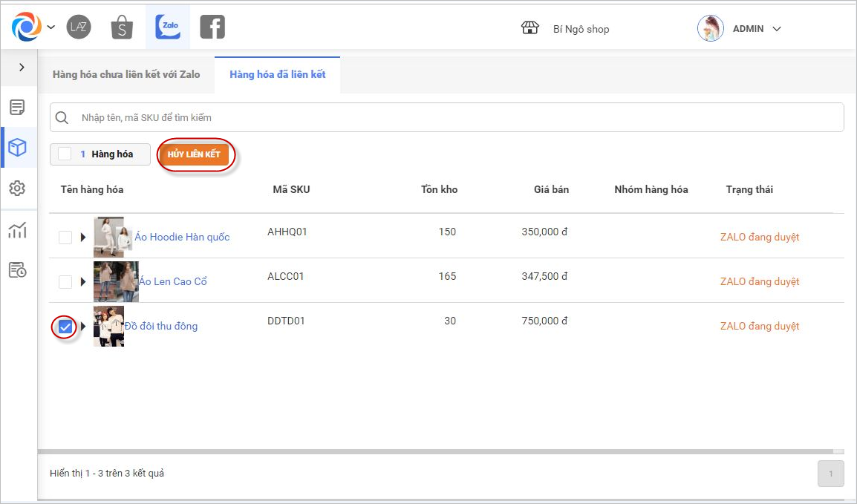This screenshot has width=857, height=504.
Task: Click the products box sidebar icon
Action: pyautogui.click(x=17, y=148)
